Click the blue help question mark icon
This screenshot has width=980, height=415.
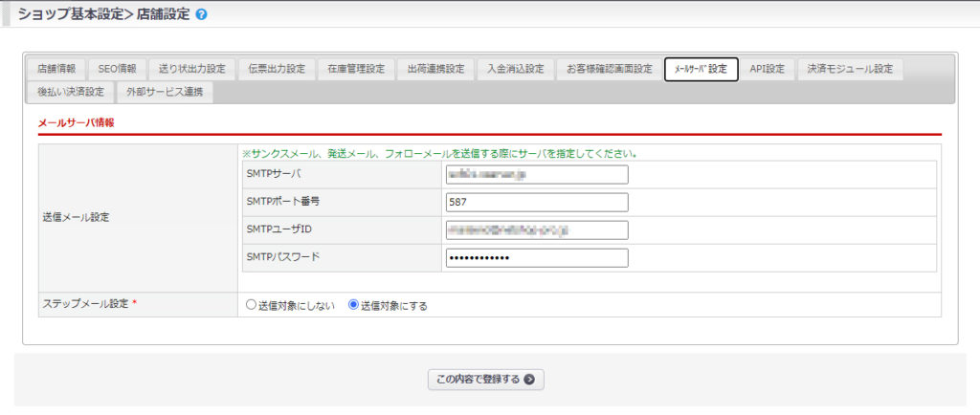201,14
